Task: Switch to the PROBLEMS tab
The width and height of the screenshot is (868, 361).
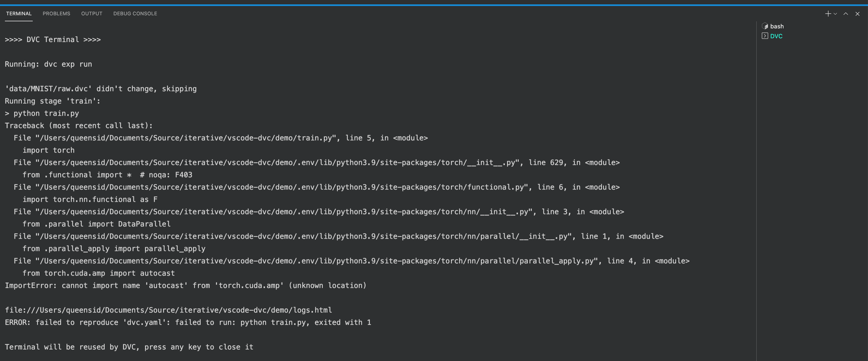Action: coord(56,13)
